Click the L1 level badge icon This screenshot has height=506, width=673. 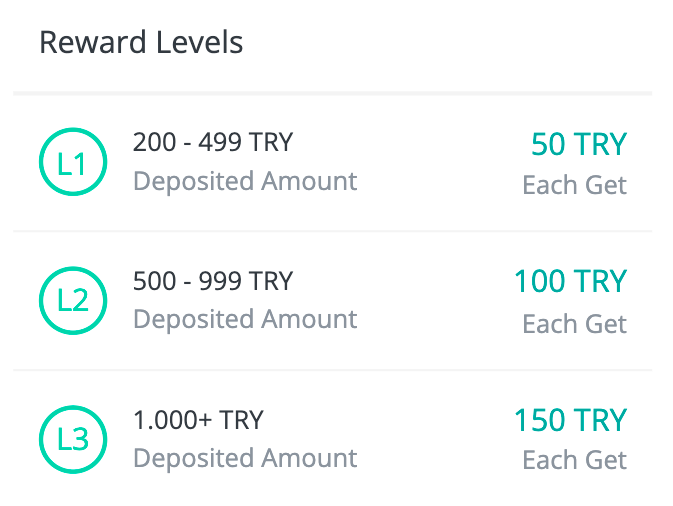(x=73, y=162)
